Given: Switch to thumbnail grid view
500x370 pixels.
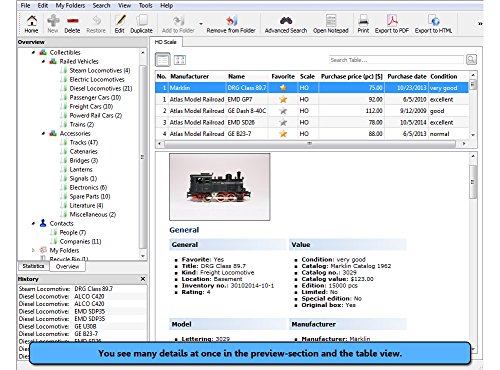Looking at the screenshot, I should pyautogui.click(x=180, y=60).
